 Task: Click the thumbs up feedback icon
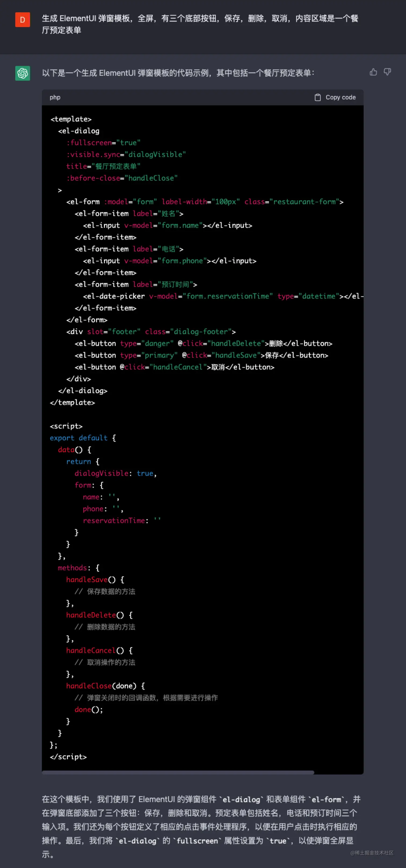tap(373, 72)
